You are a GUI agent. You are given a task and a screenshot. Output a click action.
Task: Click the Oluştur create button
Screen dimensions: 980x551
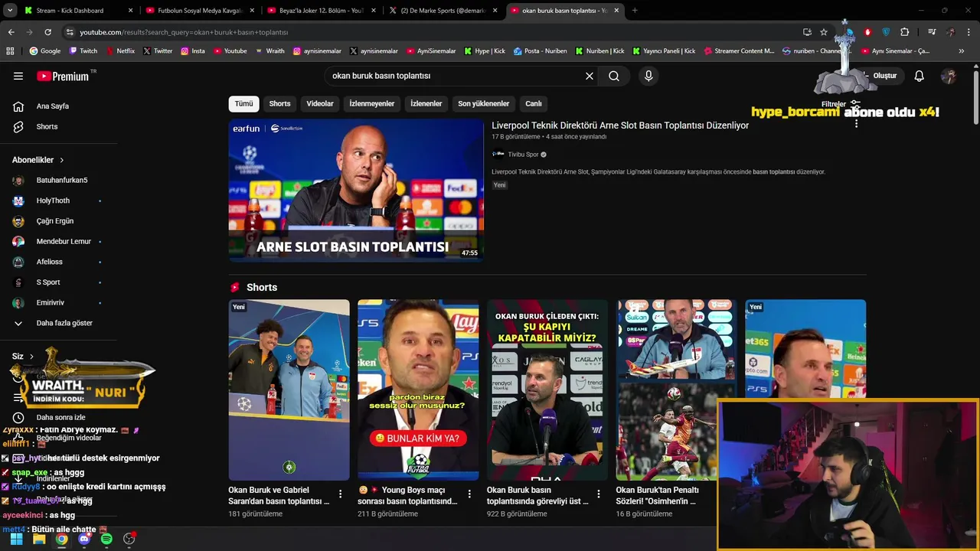click(x=881, y=76)
